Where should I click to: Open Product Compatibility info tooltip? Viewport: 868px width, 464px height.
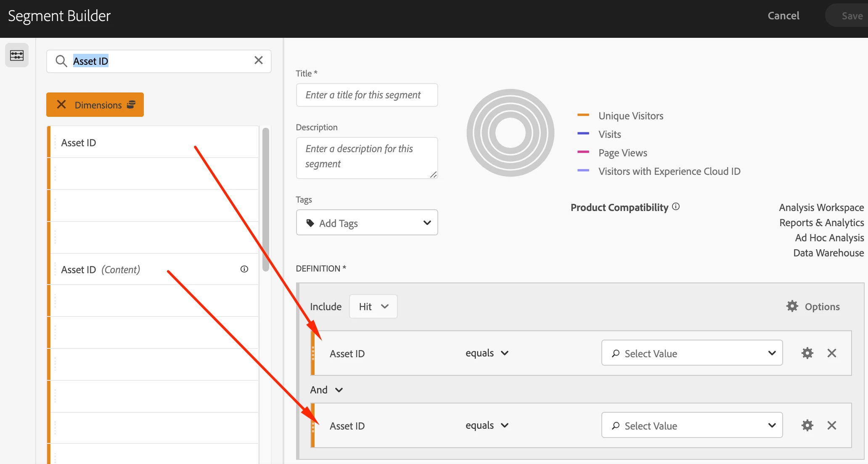click(x=676, y=206)
